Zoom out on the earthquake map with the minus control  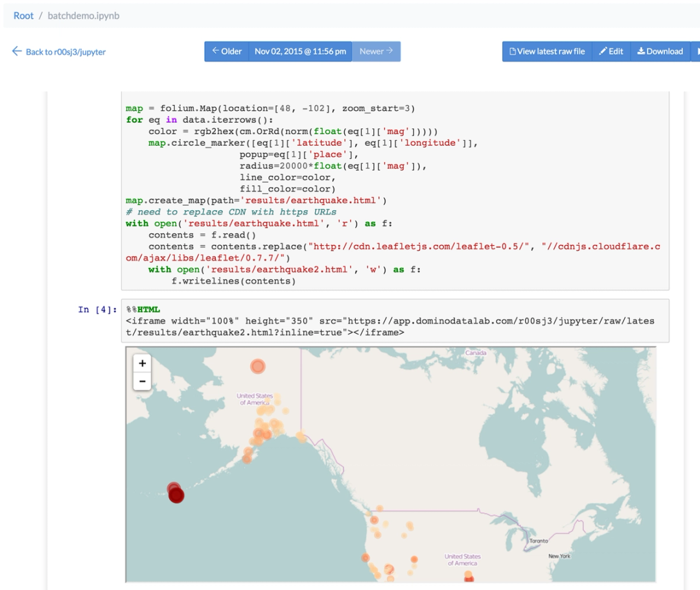pyautogui.click(x=142, y=381)
